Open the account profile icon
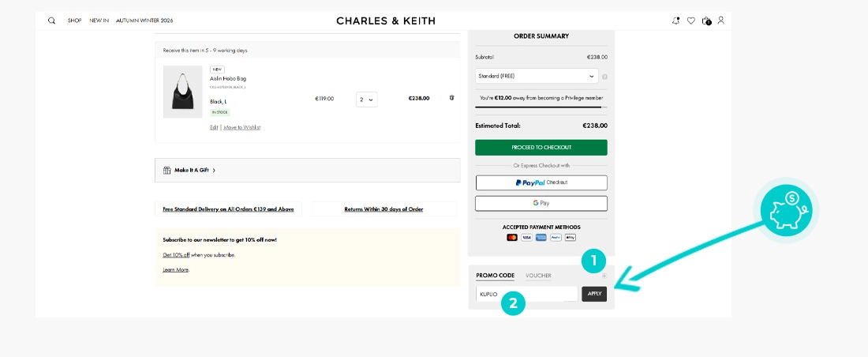 pyautogui.click(x=720, y=21)
